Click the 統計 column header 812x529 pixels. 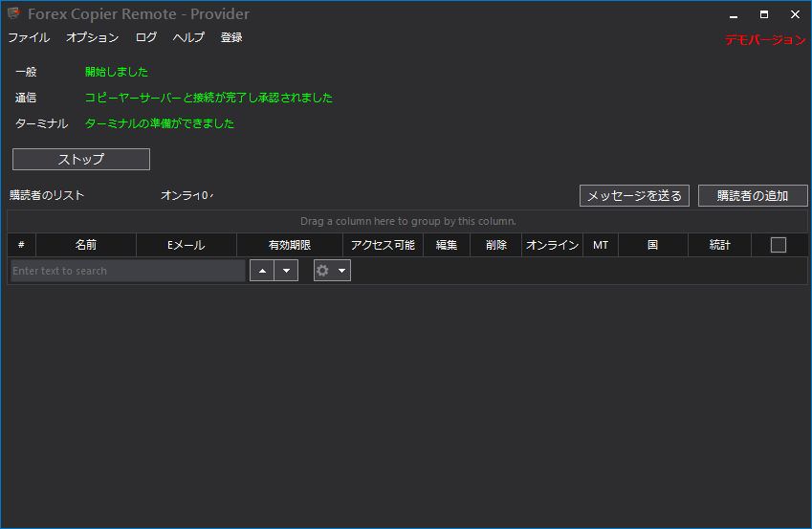point(720,245)
